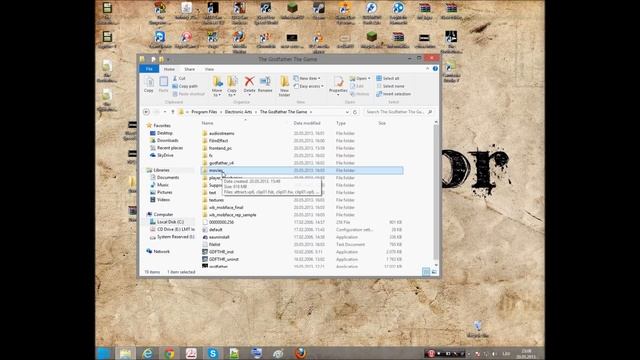Click Select none in the ribbon
The width and height of the screenshot is (640, 360).
click(390, 86)
